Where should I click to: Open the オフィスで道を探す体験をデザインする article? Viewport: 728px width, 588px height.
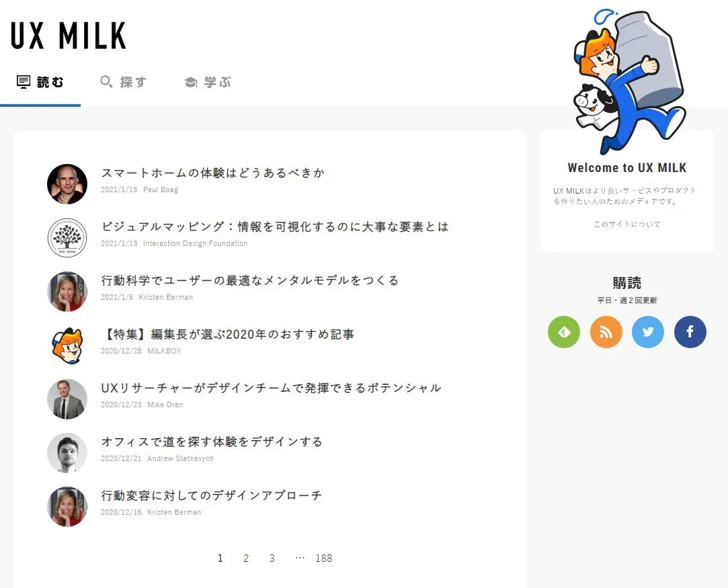(x=212, y=442)
